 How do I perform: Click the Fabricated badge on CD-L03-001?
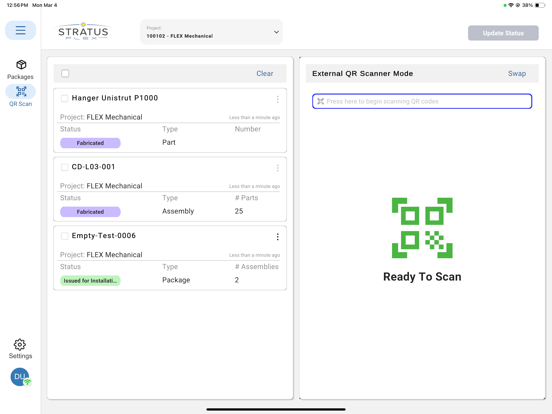coord(90,212)
